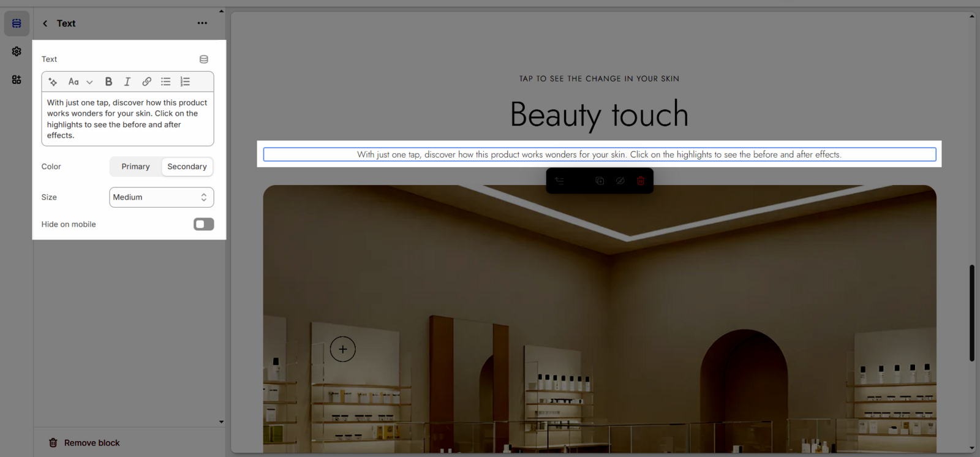980x457 pixels.
Task: Click the AI sparkle generate text icon
Action: 53,81
